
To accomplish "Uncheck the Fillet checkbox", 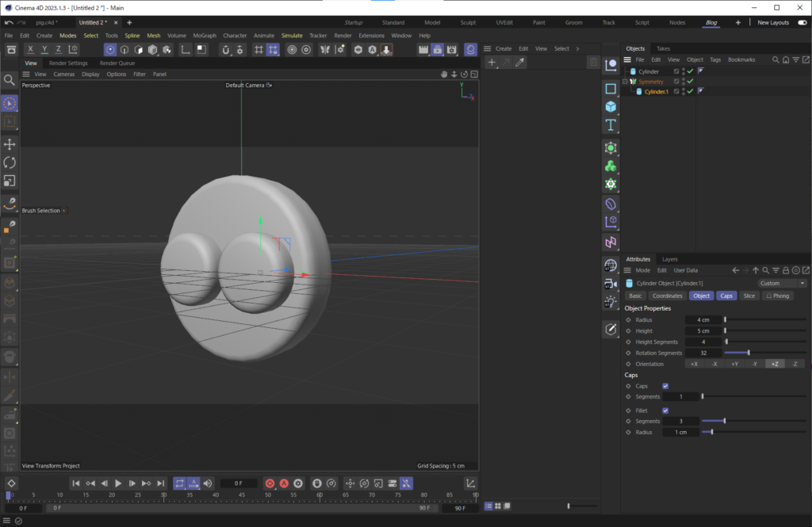I will (x=665, y=411).
